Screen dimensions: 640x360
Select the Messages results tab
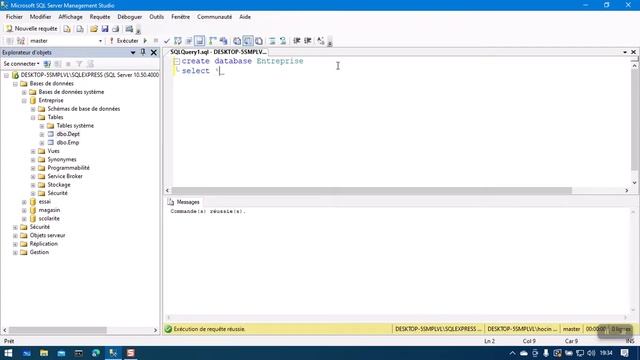184,202
